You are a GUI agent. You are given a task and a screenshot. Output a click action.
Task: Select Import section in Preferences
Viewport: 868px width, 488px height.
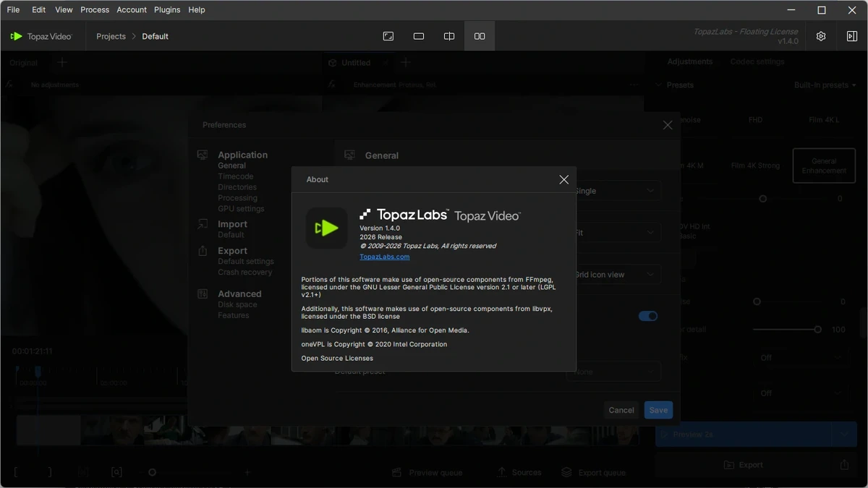click(x=232, y=224)
